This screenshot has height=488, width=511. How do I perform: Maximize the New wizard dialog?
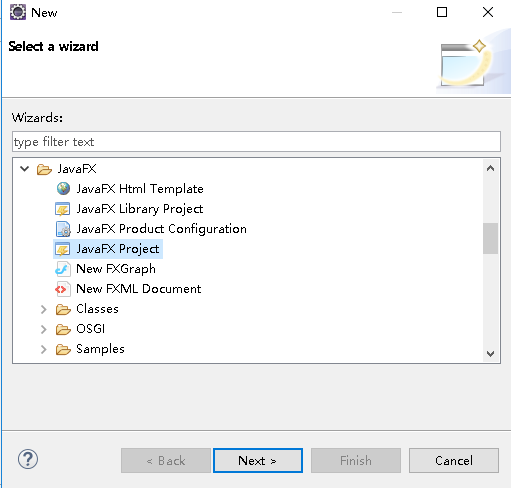[442, 12]
